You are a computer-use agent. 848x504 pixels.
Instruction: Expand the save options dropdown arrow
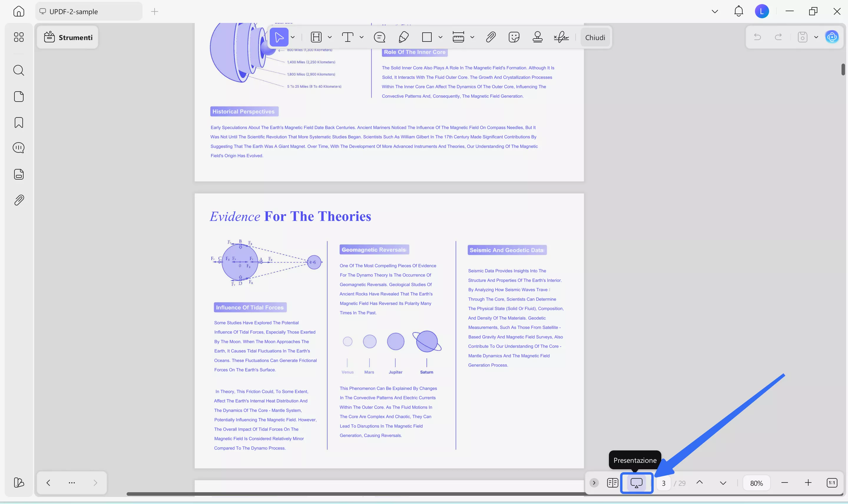(x=816, y=37)
